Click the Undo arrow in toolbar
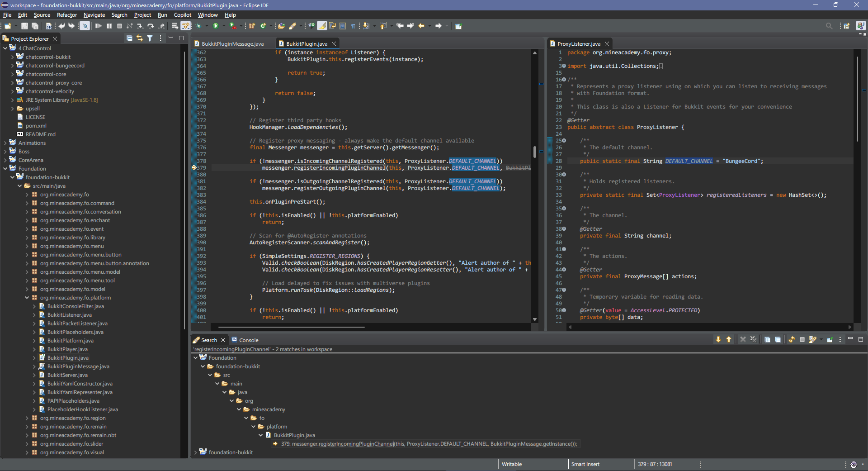Screen dimensions: 868x471 point(61,26)
